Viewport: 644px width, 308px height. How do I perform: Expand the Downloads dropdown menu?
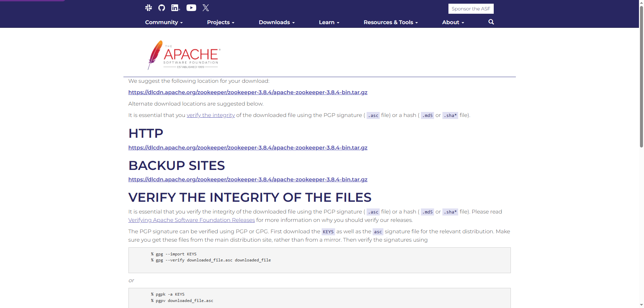coord(277,22)
